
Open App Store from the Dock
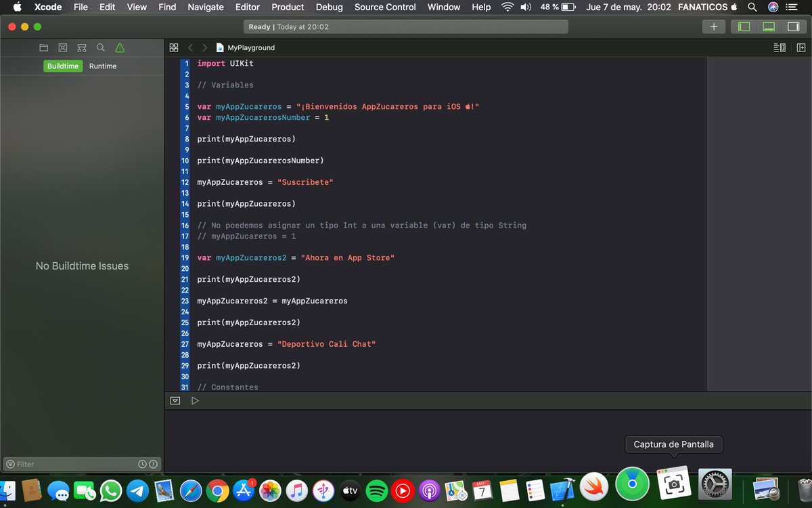pyautogui.click(x=244, y=490)
